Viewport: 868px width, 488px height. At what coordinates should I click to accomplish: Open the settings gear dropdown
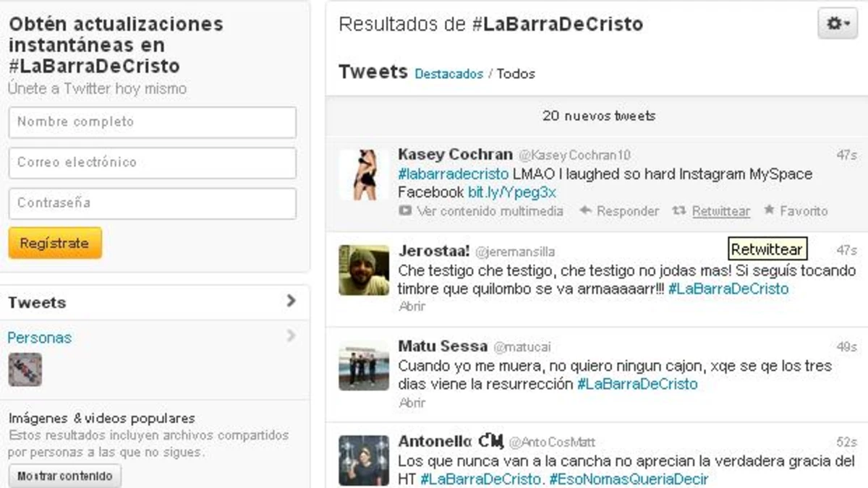pos(838,24)
